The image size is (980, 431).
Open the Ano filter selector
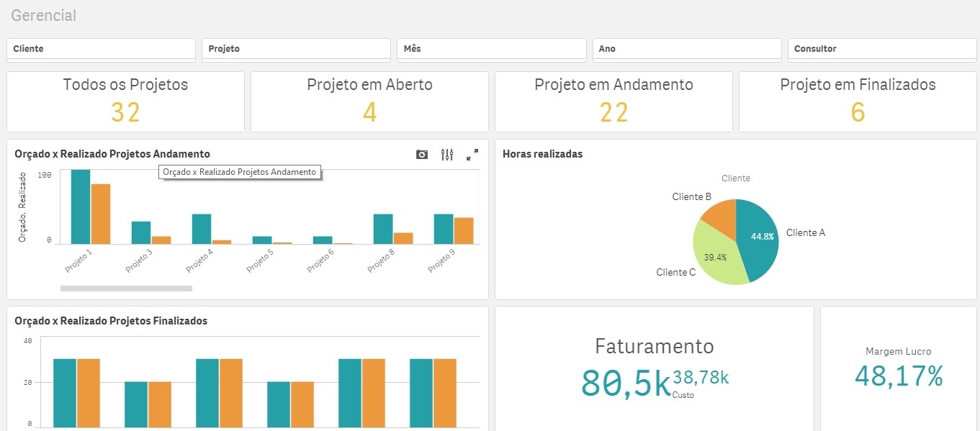[x=686, y=49]
